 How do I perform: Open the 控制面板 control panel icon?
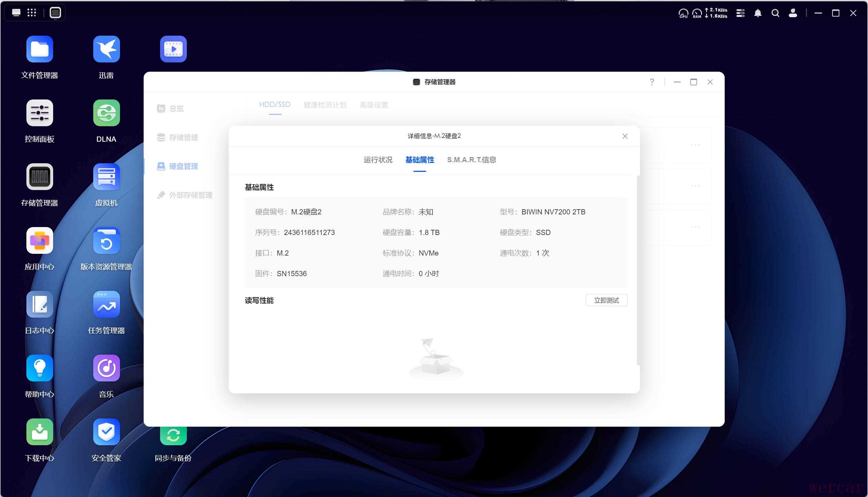[39, 113]
